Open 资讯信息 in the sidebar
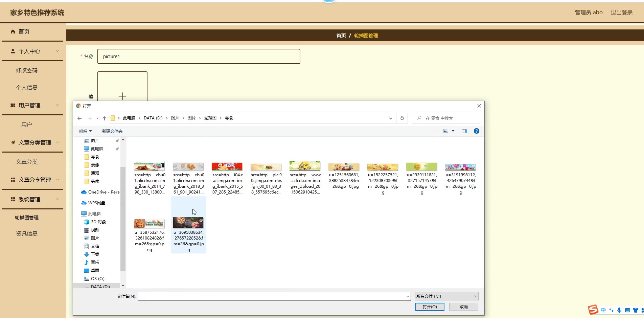The height and width of the screenshot is (318, 644). [27, 233]
